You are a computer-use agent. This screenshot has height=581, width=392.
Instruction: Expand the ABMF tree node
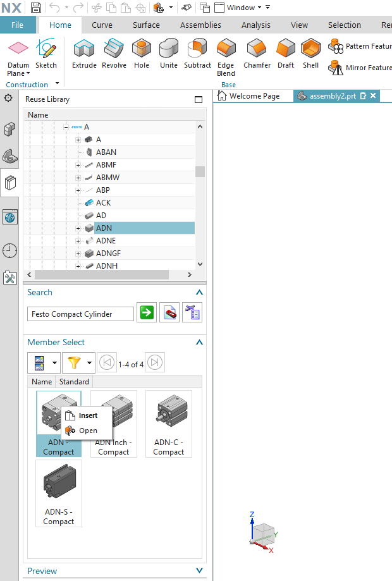(x=78, y=165)
